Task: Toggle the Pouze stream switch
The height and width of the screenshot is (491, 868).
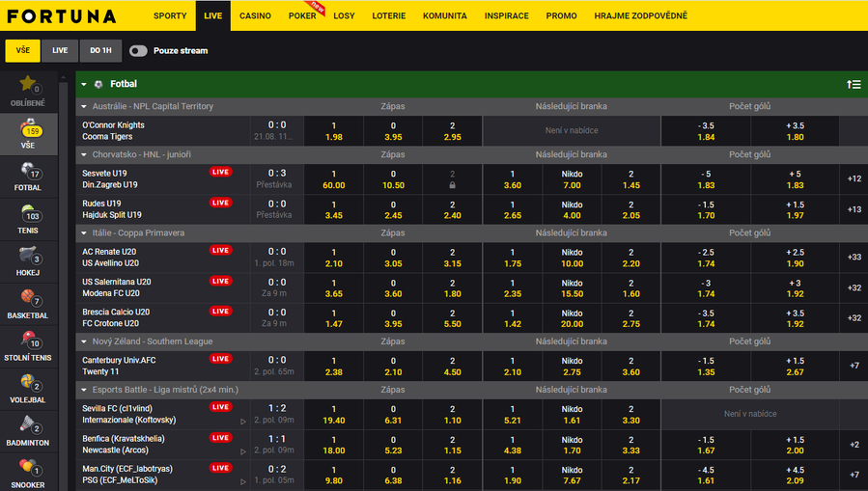Action: tap(138, 51)
